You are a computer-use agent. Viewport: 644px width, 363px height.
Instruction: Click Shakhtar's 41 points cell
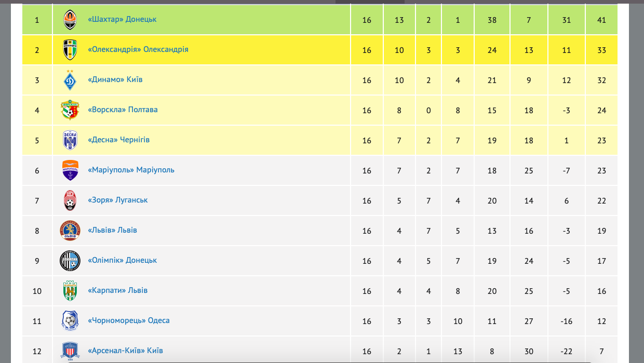(601, 20)
